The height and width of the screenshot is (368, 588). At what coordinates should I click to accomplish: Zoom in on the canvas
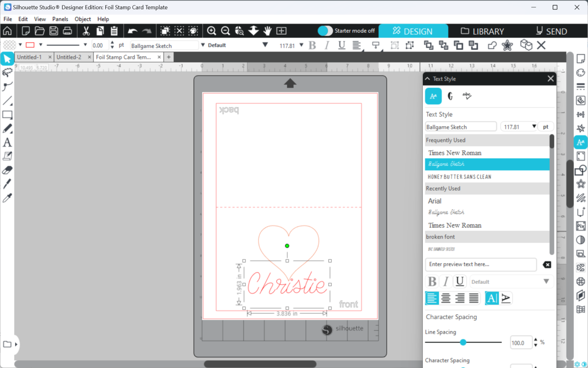click(x=212, y=31)
